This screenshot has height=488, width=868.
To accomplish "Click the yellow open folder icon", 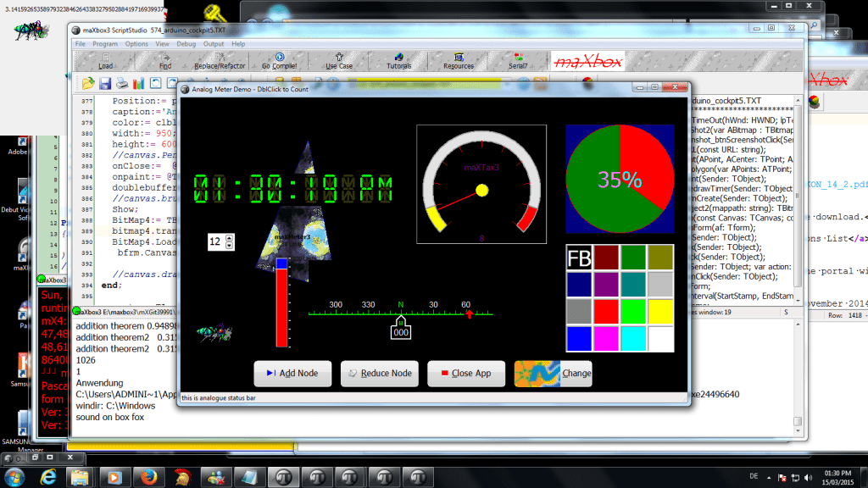I will click(88, 83).
